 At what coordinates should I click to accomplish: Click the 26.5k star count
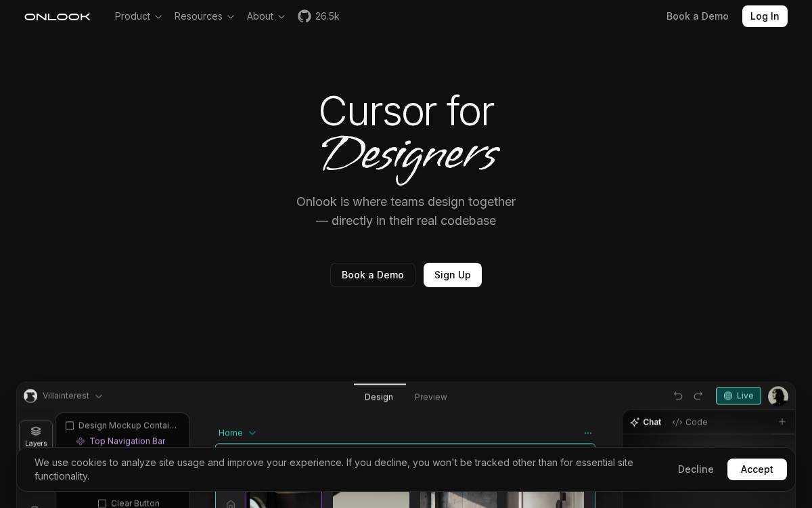(x=328, y=16)
